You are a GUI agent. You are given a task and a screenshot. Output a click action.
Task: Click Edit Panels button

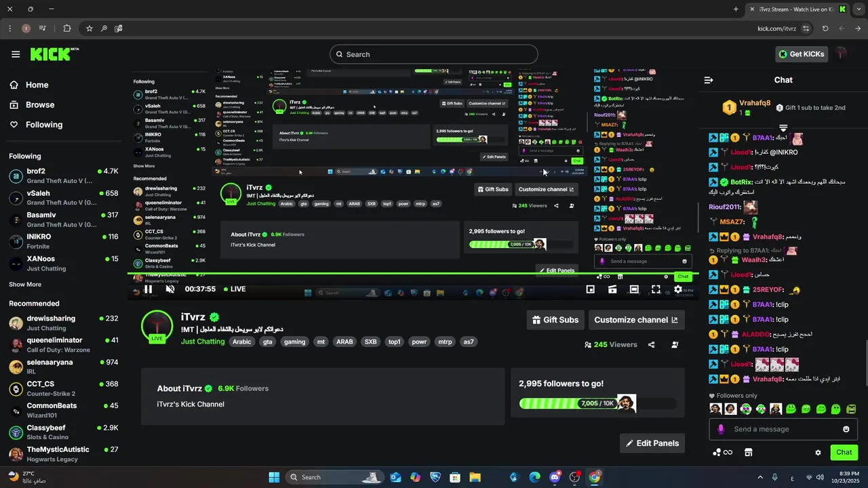click(652, 443)
